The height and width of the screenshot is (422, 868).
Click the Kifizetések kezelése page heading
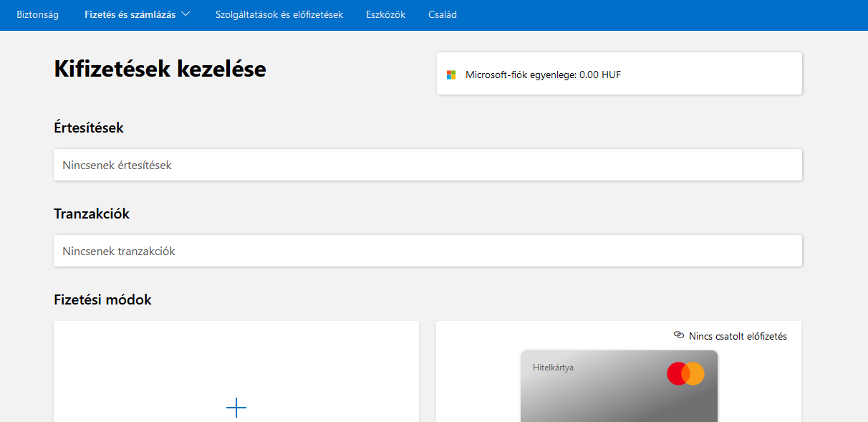(160, 69)
